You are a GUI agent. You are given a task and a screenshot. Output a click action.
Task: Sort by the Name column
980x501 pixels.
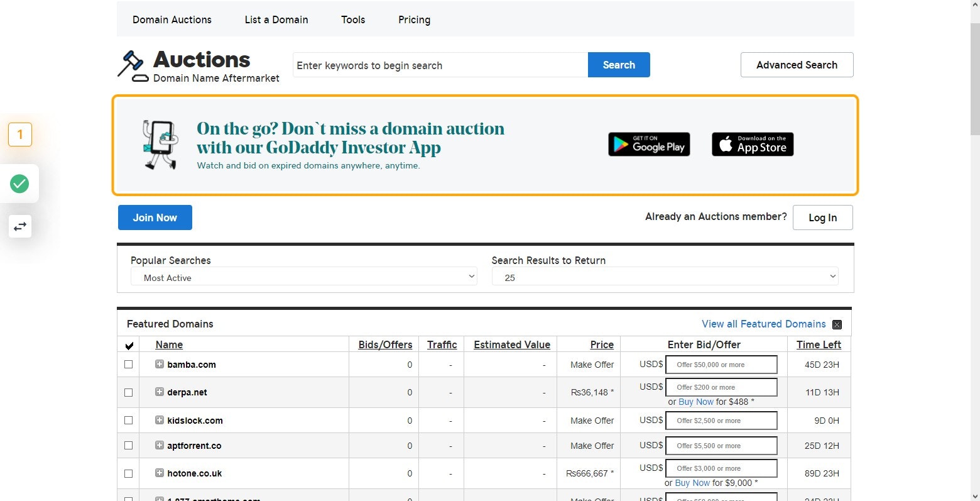169,344
